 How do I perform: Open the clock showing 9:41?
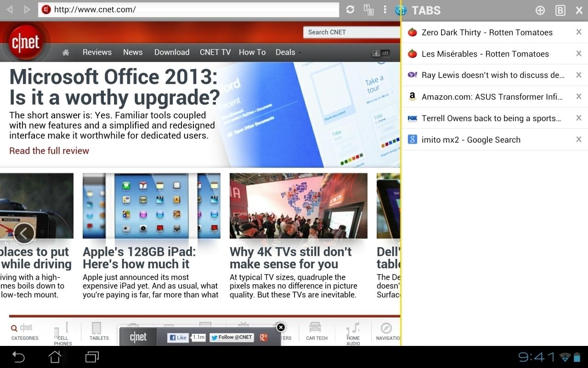537,357
